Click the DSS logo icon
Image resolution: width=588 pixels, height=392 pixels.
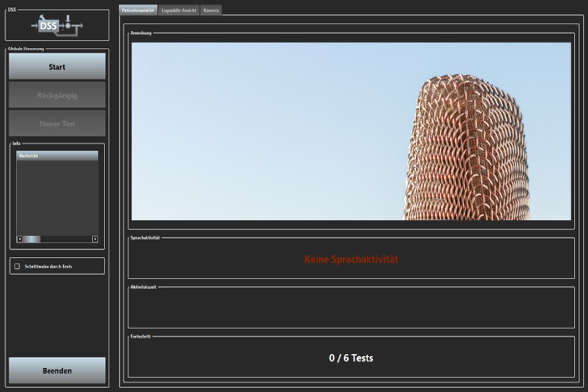(x=57, y=25)
